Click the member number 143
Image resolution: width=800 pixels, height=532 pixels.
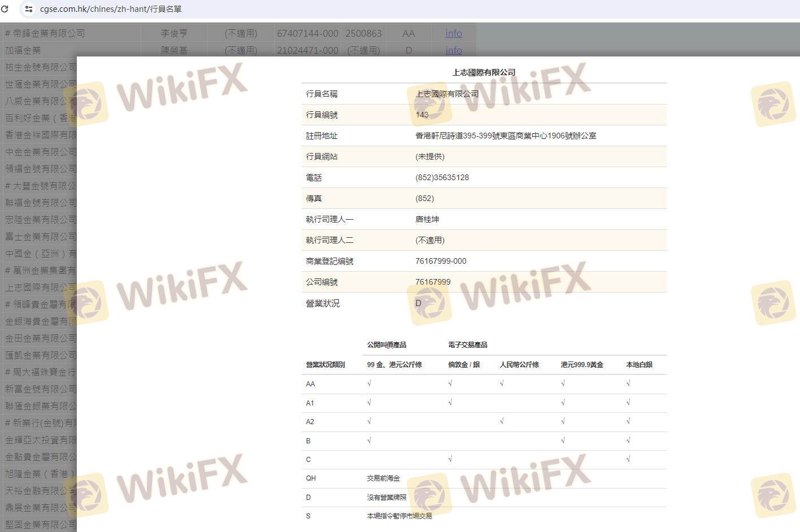pos(422,115)
